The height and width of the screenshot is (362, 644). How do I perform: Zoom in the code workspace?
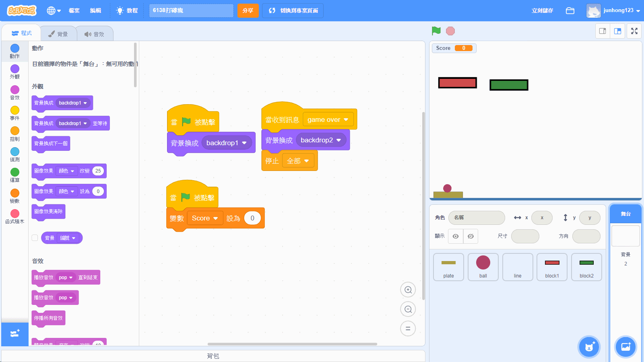[x=408, y=290]
